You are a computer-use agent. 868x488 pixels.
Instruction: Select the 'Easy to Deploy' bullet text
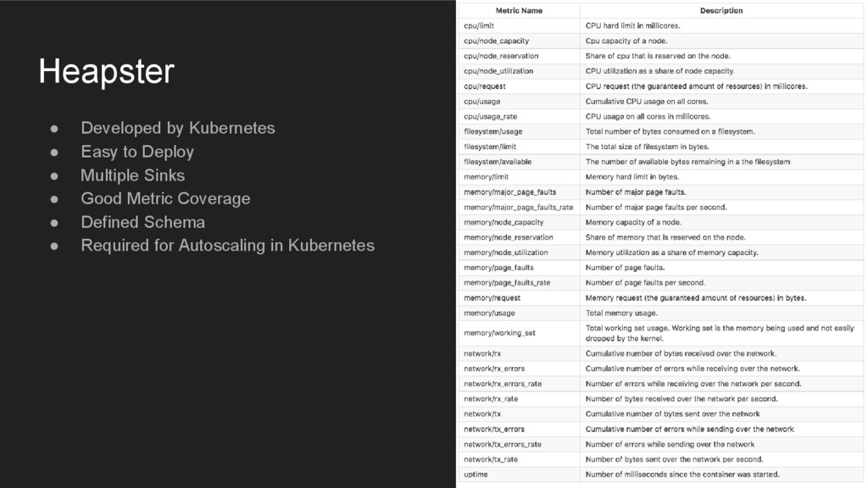pos(136,152)
